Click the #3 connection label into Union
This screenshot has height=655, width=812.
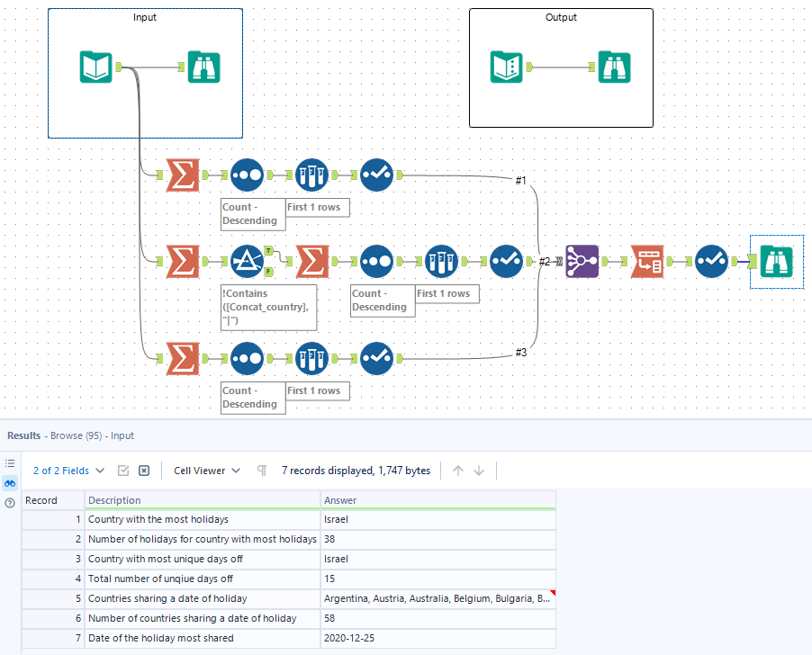(x=521, y=353)
